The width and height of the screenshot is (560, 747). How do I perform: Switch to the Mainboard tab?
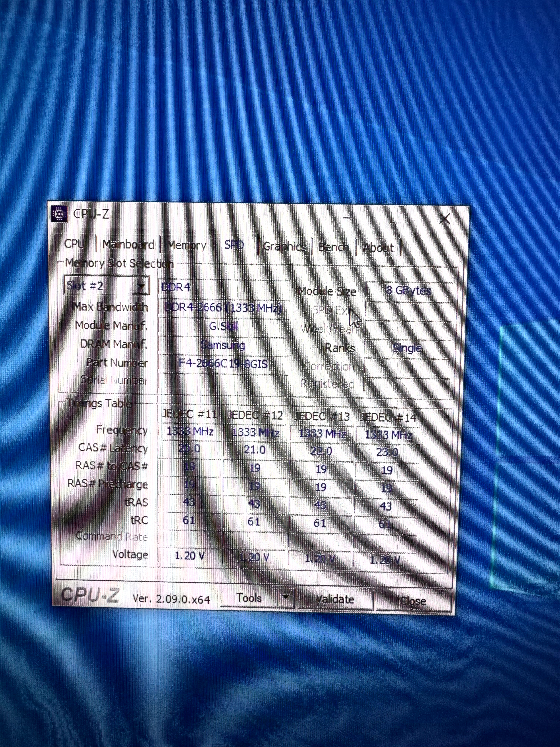128,244
